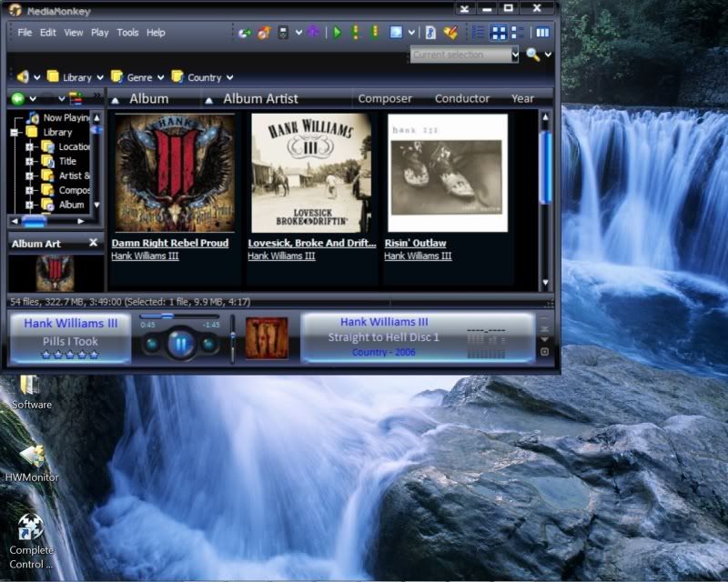Click the blue visualization toolbar icon

click(396, 33)
